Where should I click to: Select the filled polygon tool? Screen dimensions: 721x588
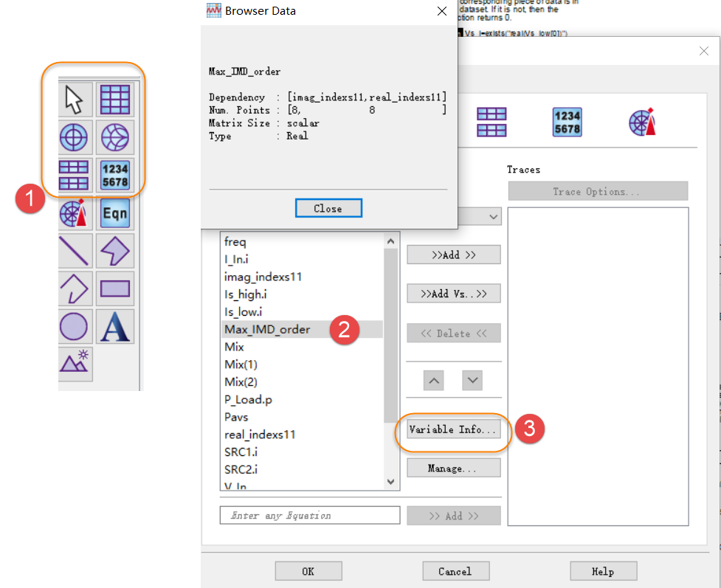115,251
